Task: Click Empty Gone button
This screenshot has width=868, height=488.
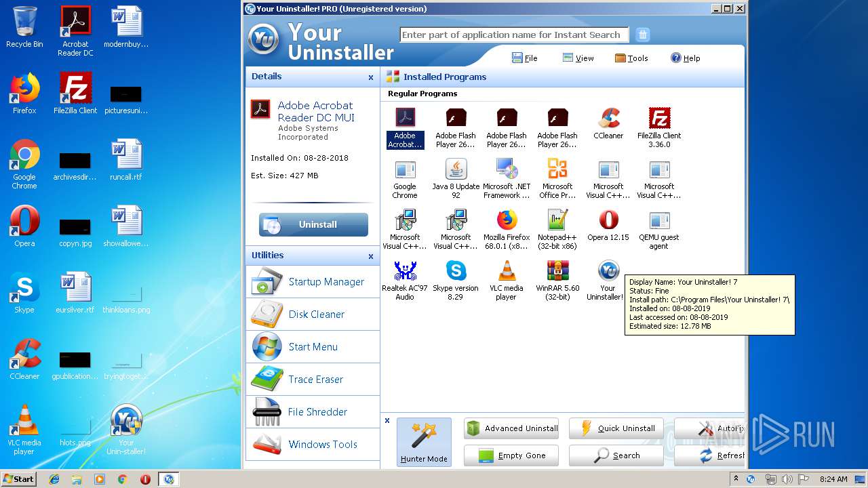Action: (511, 455)
